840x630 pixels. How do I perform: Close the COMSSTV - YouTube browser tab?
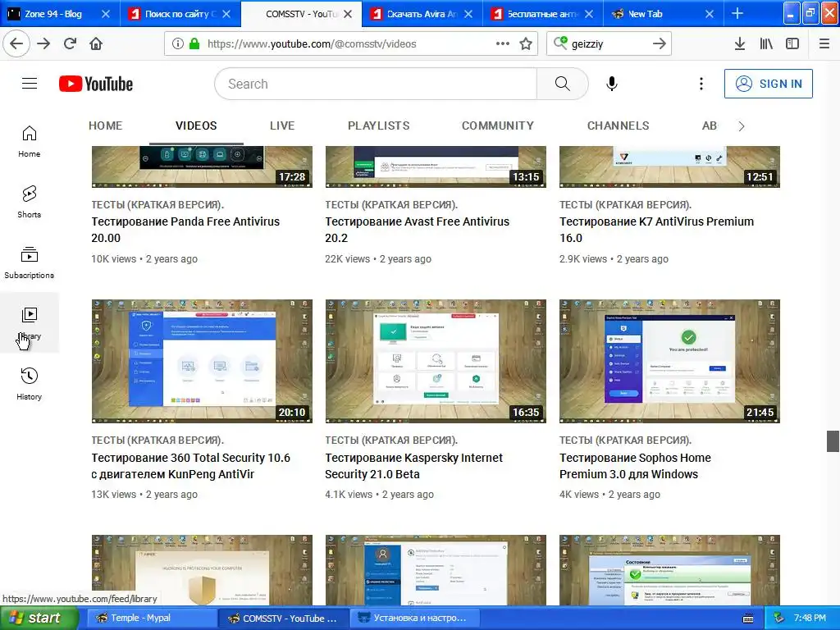[348, 14]
